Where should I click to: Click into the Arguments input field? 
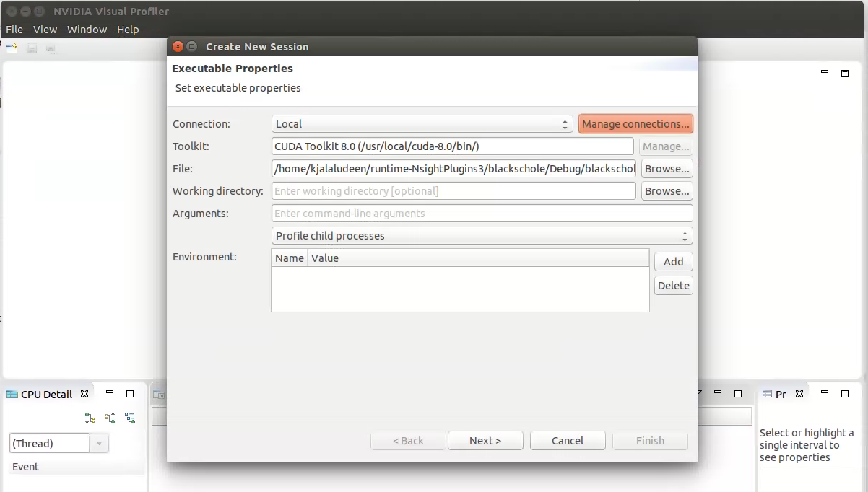click(482, 214)
